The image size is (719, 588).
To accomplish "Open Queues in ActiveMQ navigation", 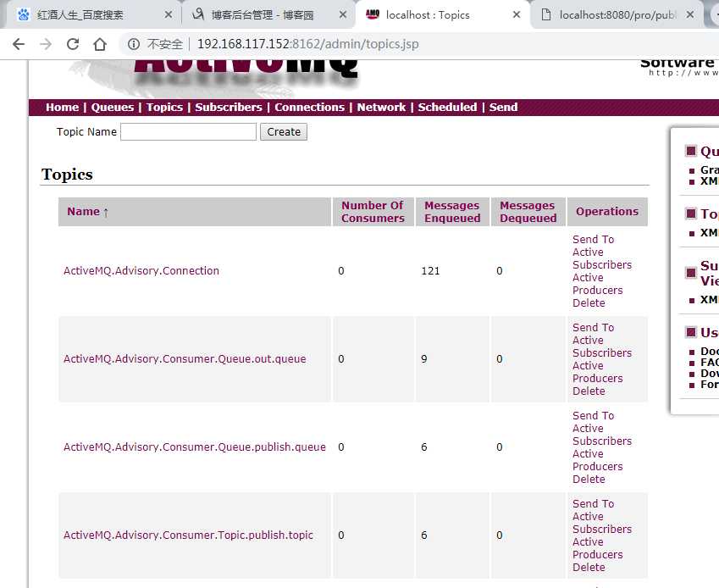I will [113, 108].
